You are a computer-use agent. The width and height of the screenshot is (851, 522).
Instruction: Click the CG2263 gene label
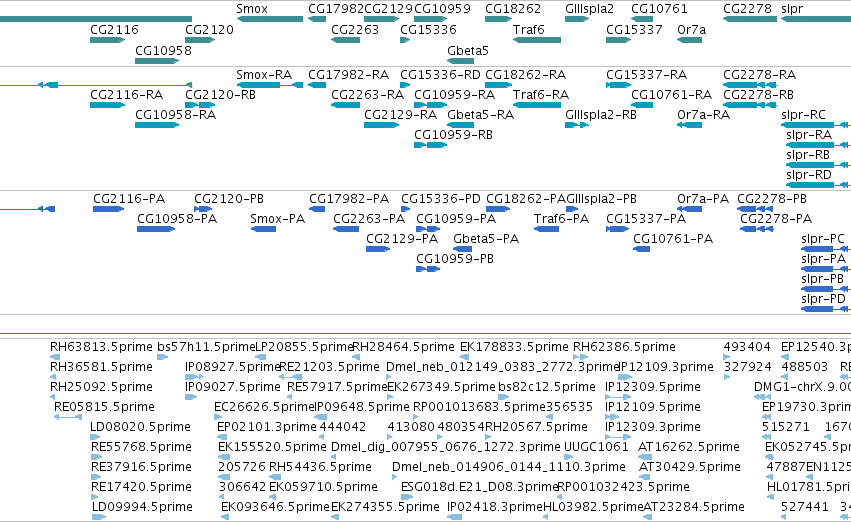(355, 30)
